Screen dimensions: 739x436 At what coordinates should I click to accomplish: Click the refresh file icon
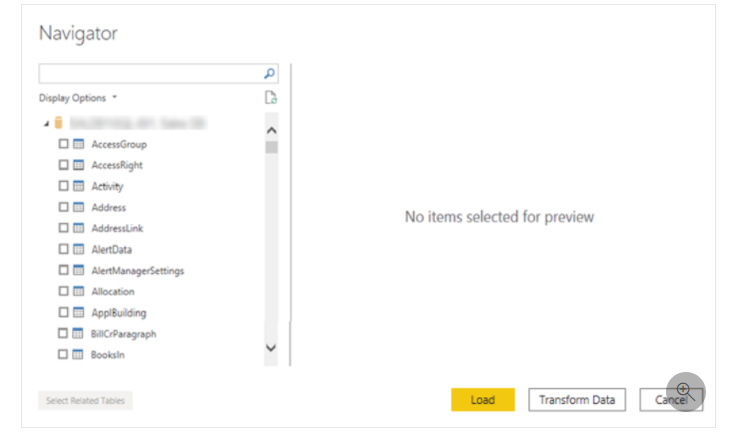point(271,98)
